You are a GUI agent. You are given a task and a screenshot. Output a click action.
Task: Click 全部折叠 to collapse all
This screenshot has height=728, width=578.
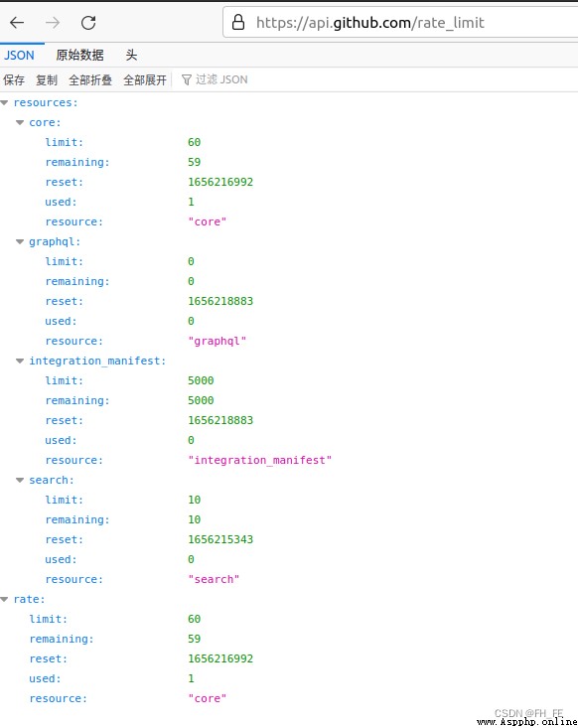(90, 79)
